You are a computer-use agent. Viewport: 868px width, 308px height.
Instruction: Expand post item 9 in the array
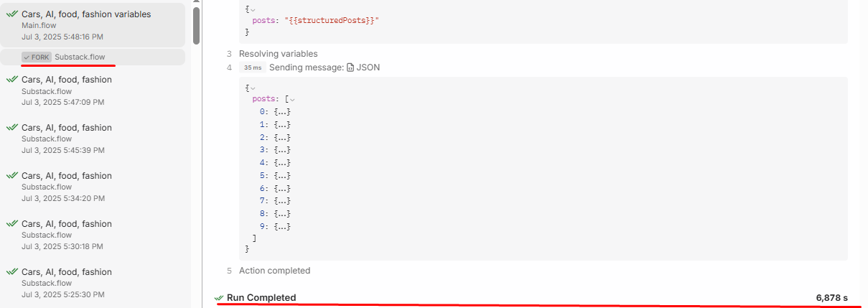pyautogui.click(x=282, y=227)
